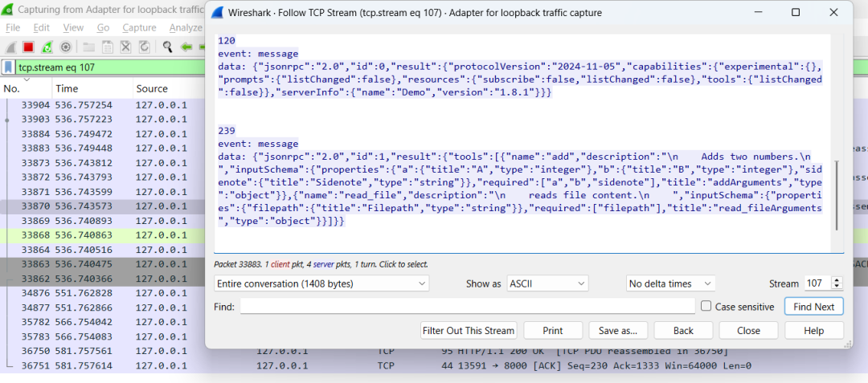Click the open capture file folder icon
The image size is (868, 383).
point(88,47)
